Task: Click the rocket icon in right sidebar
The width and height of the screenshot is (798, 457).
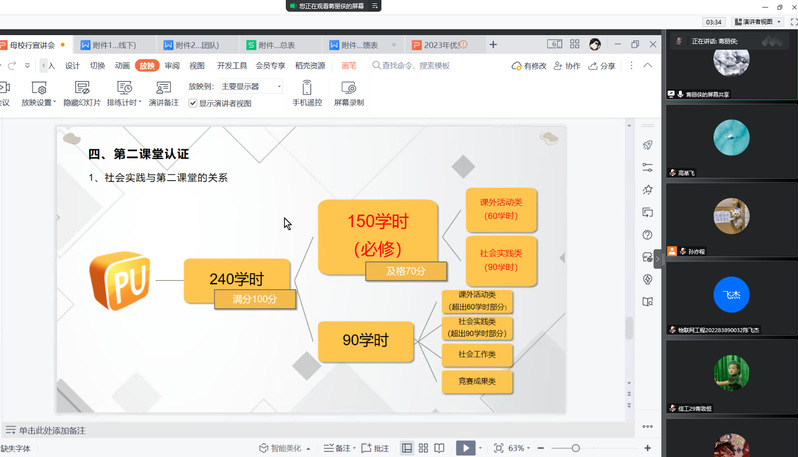Action: pyautogui.click(x=648, y=146)
